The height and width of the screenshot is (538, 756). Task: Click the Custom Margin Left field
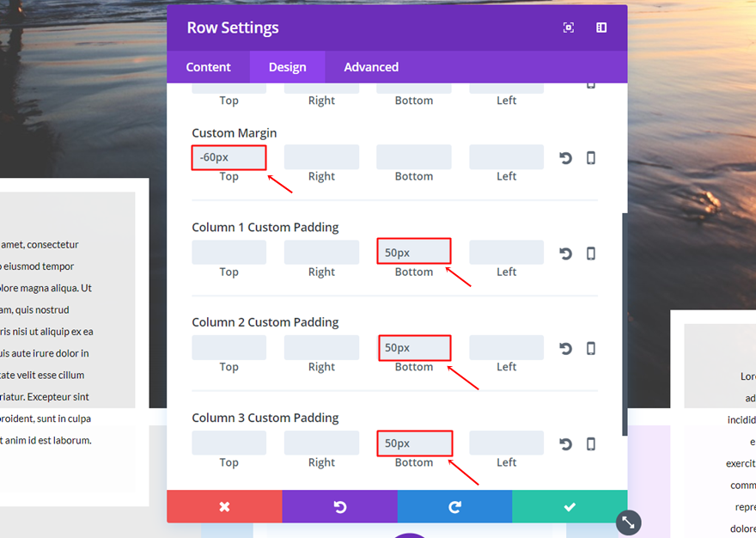tap(507, 157)
